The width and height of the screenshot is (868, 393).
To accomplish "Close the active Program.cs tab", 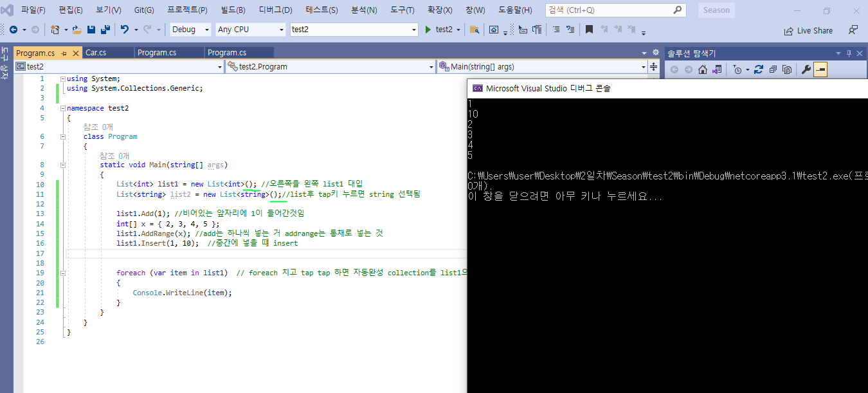I will click(x=76, y=53).
